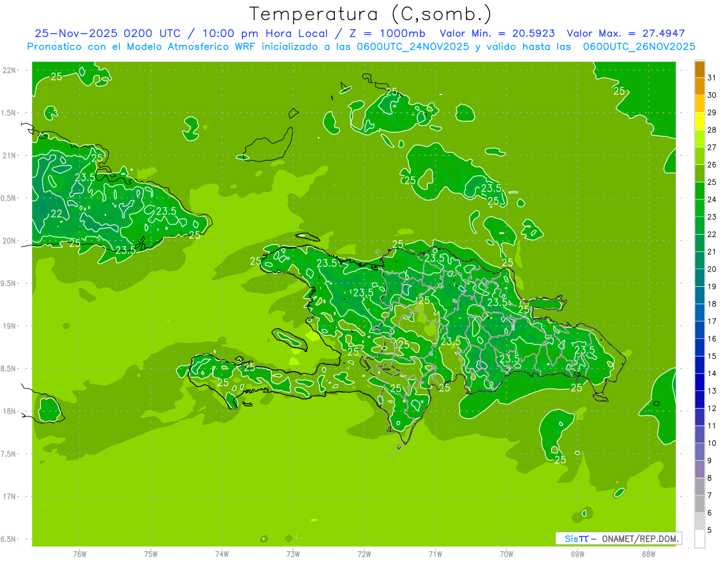This screenshot has width=728, height=562.
Task: Click the legend scale value 15
Action: (x=712, y=356)
